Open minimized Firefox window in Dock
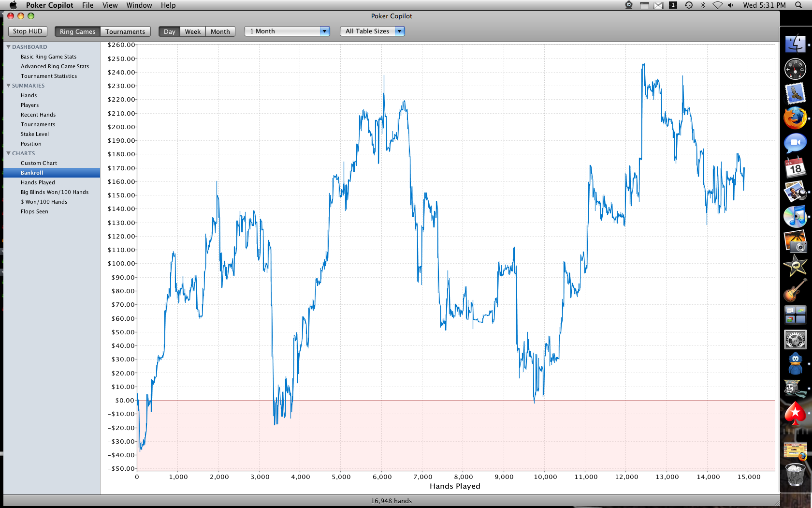 [x=795, y=452]
